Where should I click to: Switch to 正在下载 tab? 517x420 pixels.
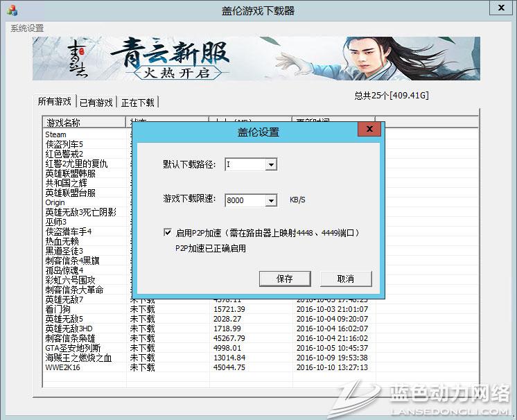pyautogui.click(x=137, y=103)
